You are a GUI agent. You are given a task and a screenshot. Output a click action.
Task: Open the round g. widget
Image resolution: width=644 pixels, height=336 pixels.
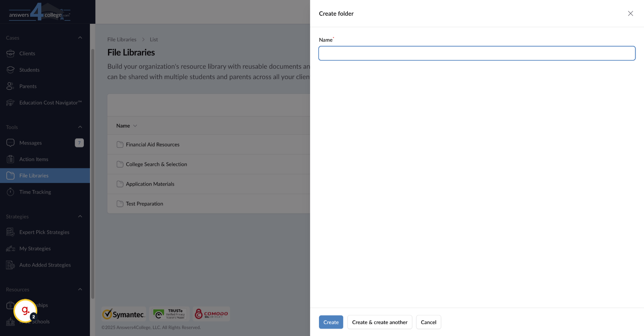pos(25,311)
